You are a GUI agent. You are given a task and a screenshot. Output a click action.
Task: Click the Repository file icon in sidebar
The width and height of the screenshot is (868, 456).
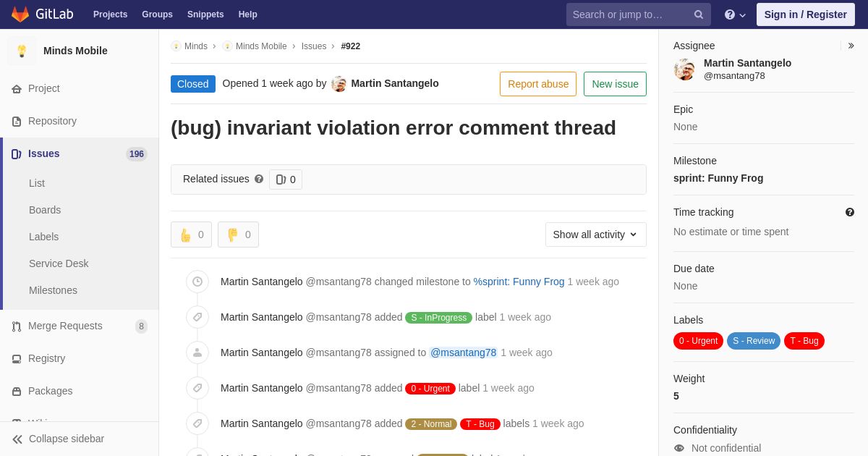tap(17, 122)
